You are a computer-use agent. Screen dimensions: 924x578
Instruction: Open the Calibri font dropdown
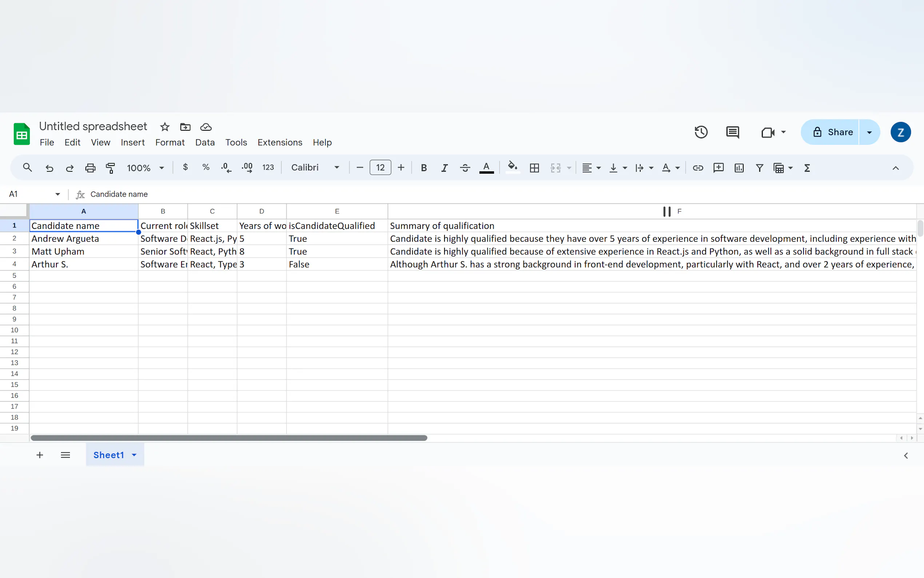(315, 167)
